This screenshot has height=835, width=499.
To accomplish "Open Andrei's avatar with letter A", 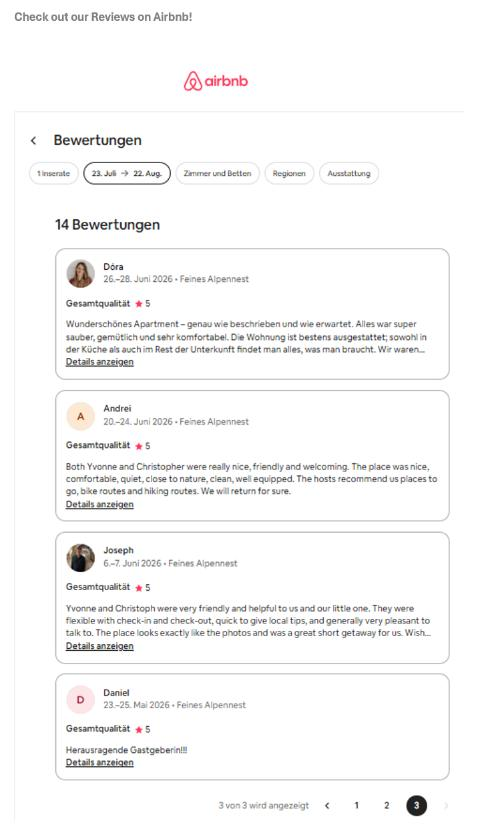I will (80, 416).
